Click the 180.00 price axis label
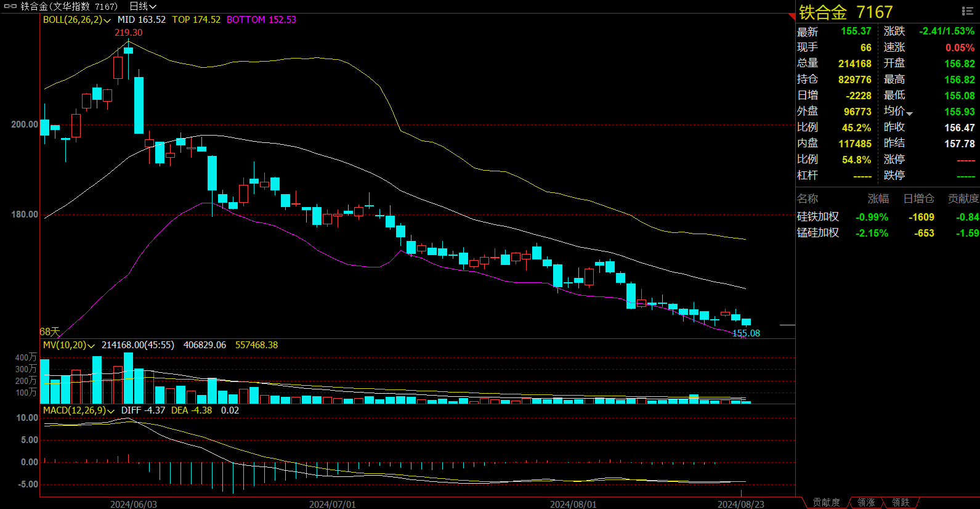 click(25, 214)
